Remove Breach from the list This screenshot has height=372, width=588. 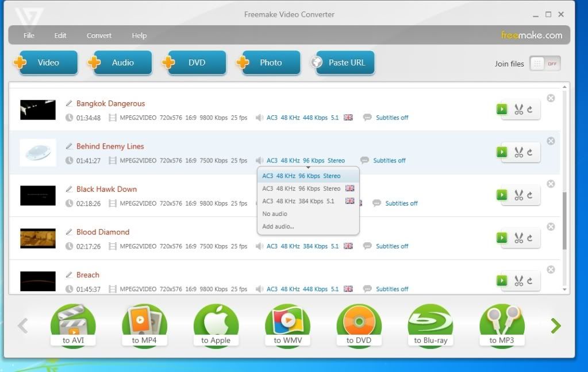tap(551, 270)
